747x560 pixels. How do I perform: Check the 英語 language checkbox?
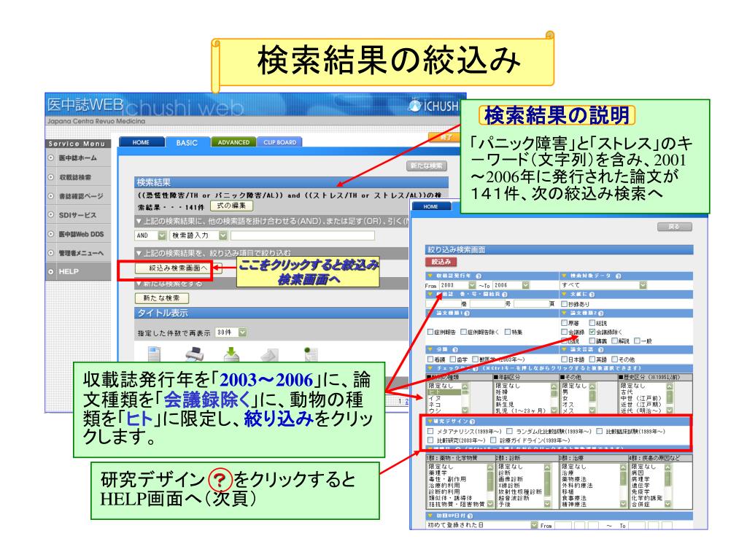click(x=592, y=359)
